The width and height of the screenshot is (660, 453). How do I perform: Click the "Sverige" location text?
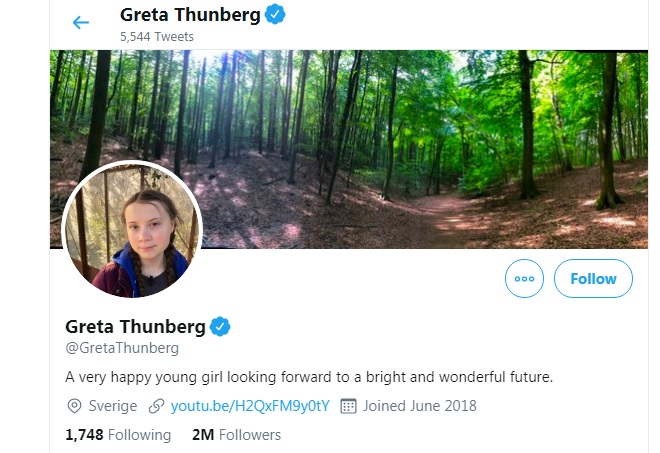click(114, 406)
